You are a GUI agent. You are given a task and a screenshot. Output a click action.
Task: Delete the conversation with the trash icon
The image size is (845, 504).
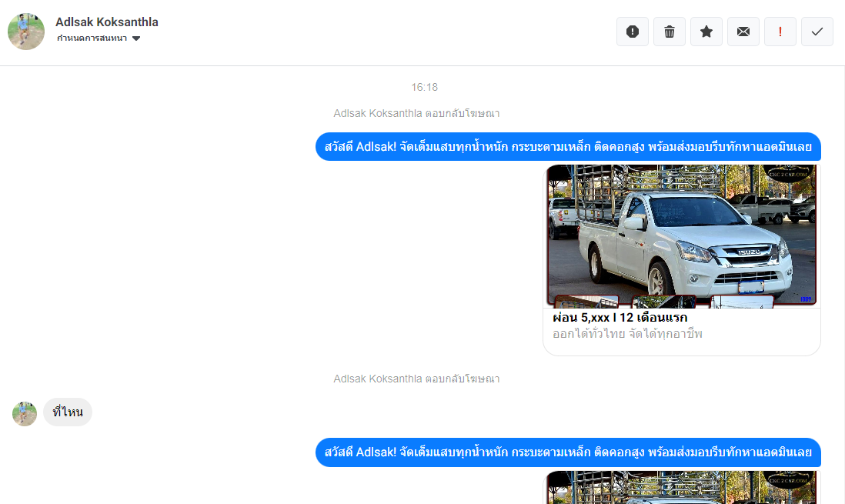[x=670, y=32]
